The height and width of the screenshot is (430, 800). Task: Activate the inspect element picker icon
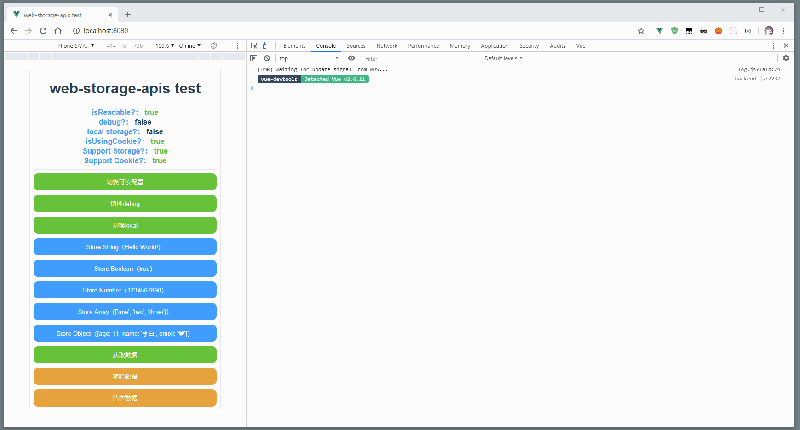click(x=254, y=45)
